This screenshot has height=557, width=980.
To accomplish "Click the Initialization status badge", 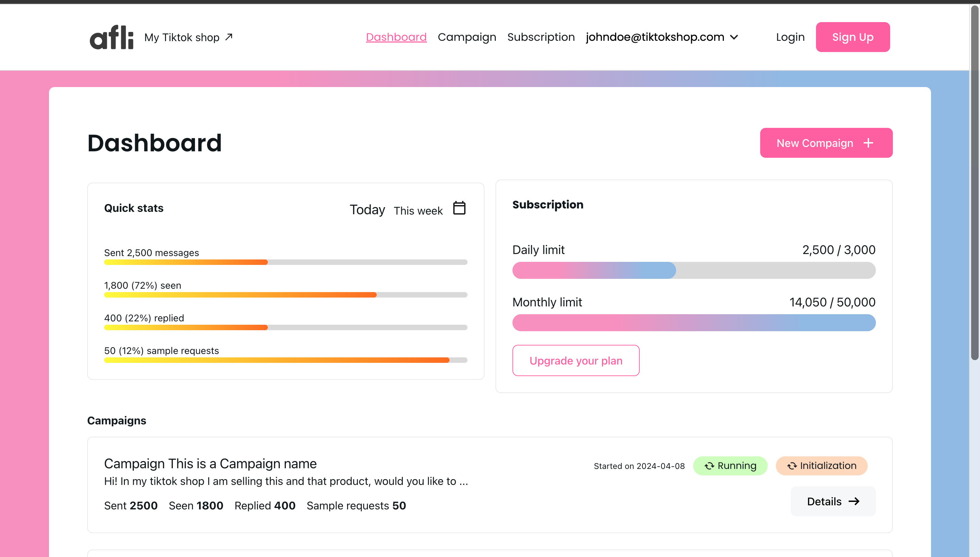I will (x=821, y=466).
